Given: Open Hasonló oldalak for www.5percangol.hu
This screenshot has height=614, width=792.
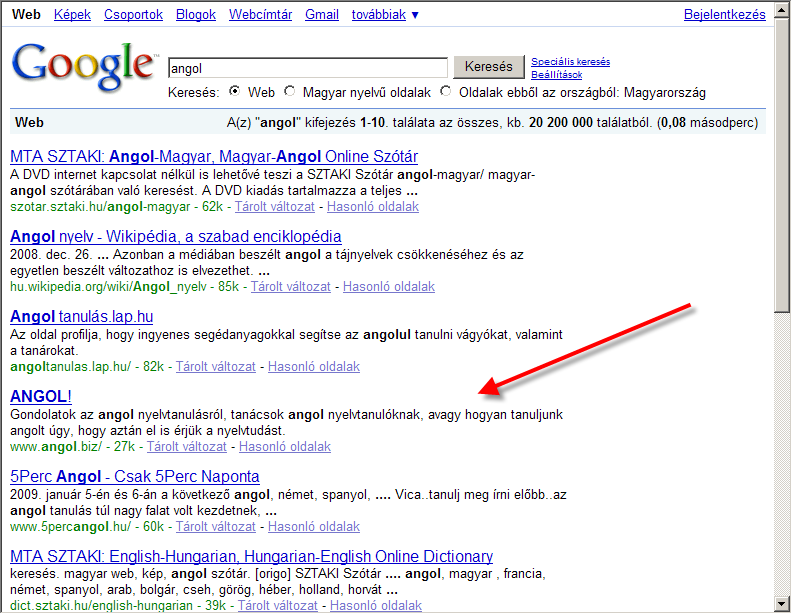Looking at the screenshot, I should (x=314, y=527).
